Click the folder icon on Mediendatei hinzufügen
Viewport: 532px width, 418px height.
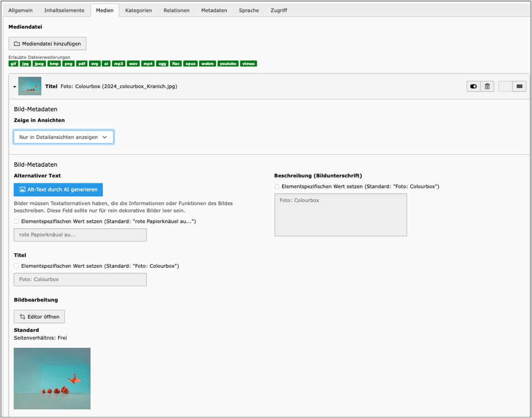pyautogui.click(x=16, y=44)
